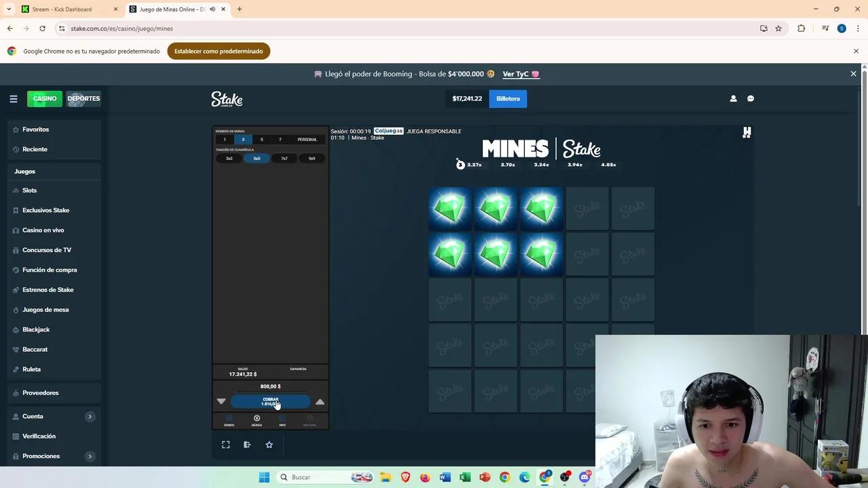
Task: Toggle the MÚSICA music icon
Action: 256,418
